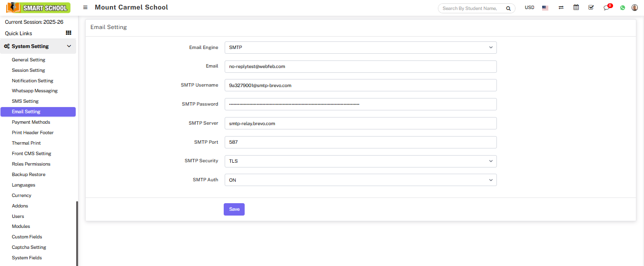Open Print Header Footer in sidebar
The width and height of the screenshot is (644, 266).
(33, 133)
